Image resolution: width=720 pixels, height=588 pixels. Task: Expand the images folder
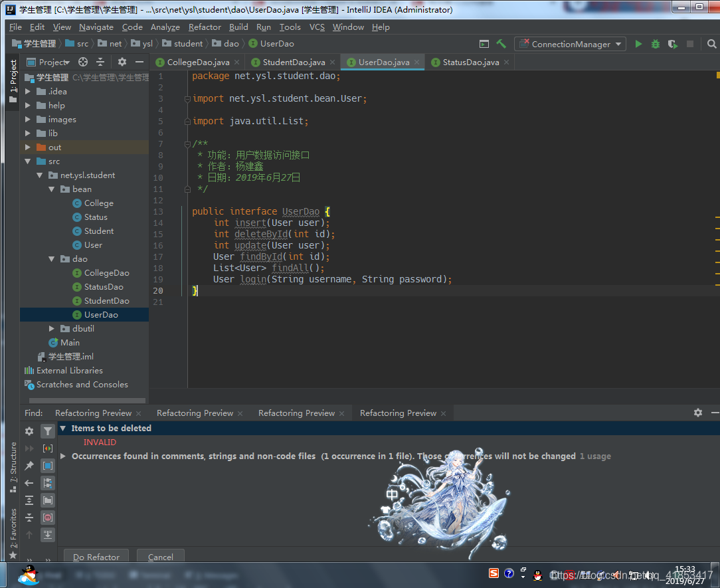(x=27, y=120)
